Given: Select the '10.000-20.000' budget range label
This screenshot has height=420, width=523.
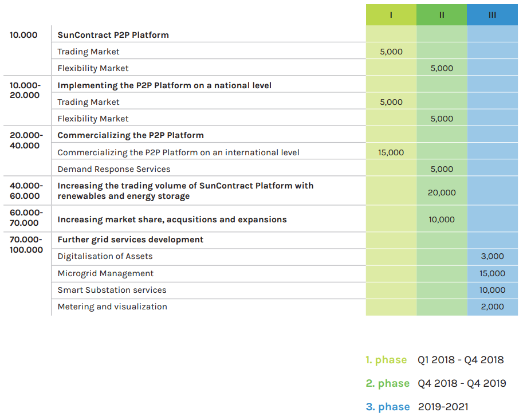Looking at the screenshot, I should (25, 90).
